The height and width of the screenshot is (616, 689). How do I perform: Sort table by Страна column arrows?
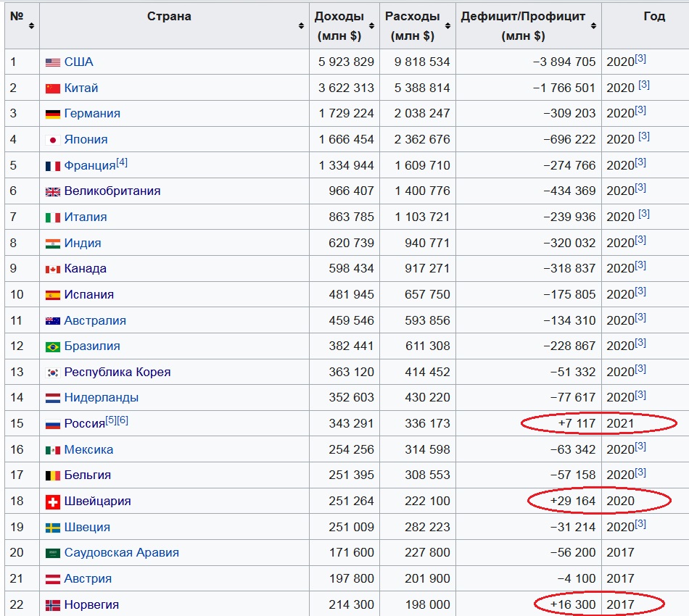301,26
